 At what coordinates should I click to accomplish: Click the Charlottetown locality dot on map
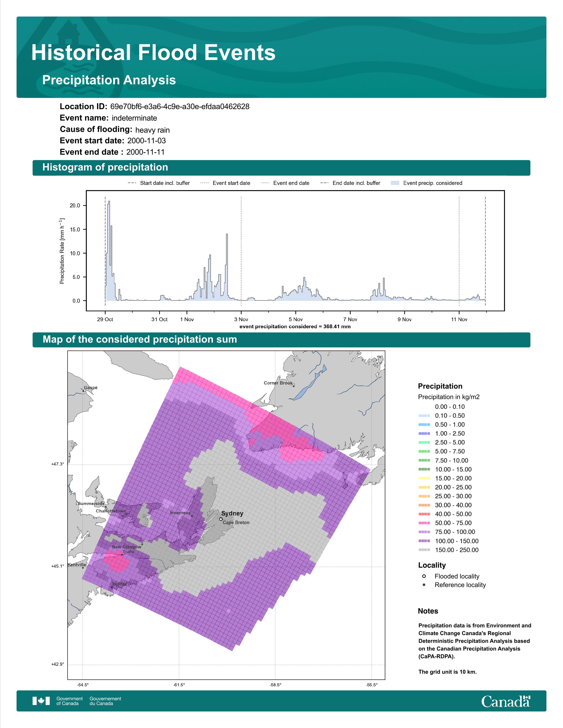coord(127,514)
